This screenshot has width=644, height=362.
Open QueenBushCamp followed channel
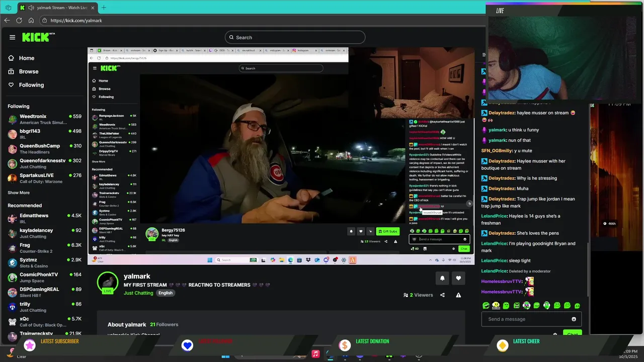pyautogui.click(x=44, y=148)
